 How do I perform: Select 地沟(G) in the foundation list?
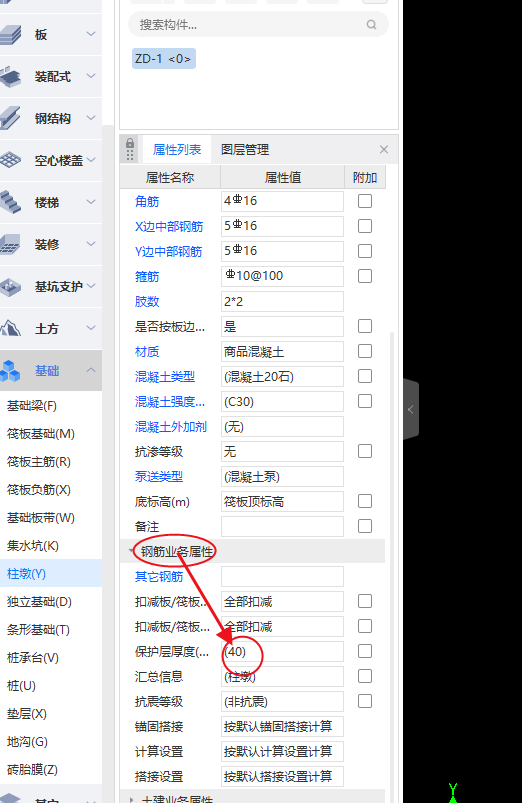click(27, 742)
